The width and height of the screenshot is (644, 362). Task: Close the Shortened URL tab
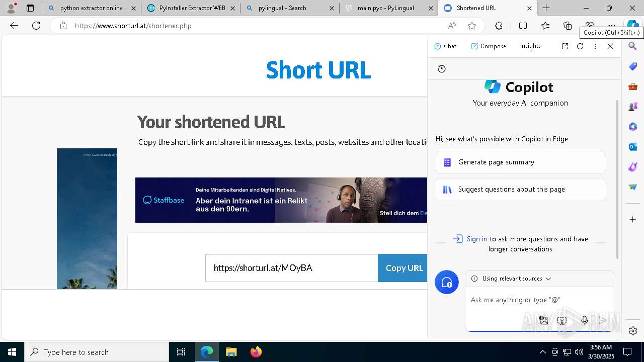click(529, 8)
